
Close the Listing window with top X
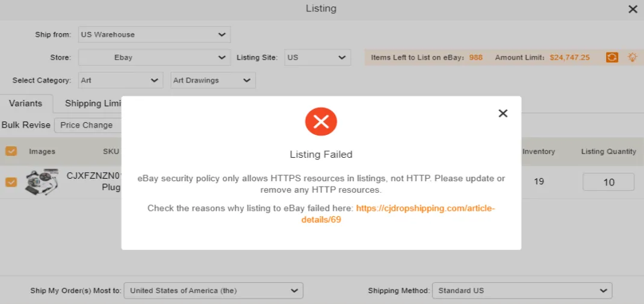[x=633, y=9]
